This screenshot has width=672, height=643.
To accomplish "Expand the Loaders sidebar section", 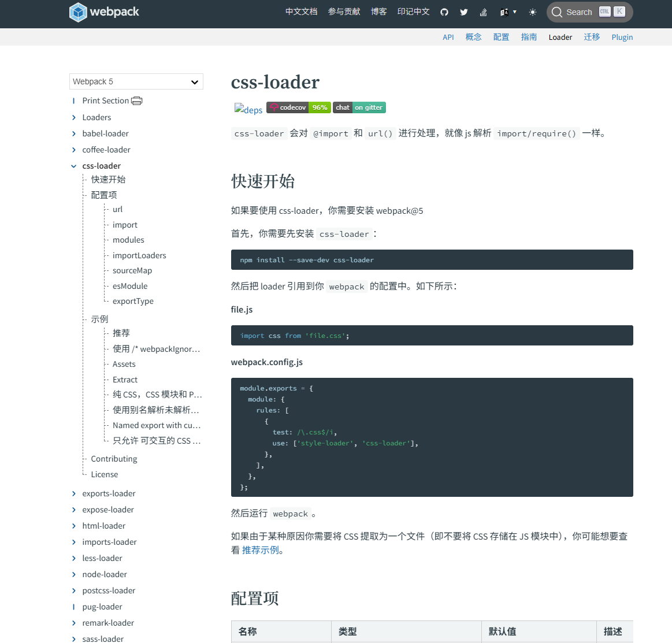I will click(74, 117).
